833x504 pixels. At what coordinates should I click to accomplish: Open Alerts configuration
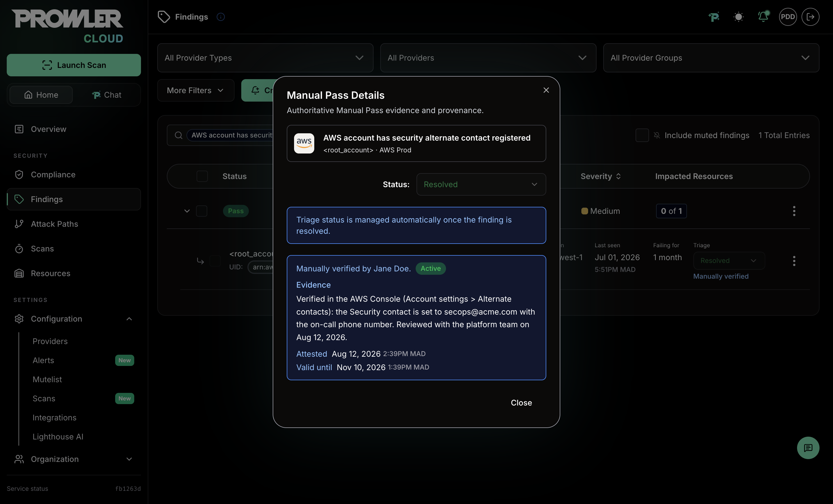click(43, 360)
